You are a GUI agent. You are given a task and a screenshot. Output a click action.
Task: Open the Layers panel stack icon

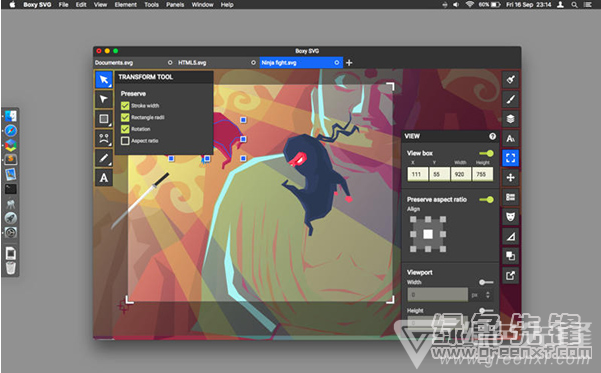pos(511,119)
